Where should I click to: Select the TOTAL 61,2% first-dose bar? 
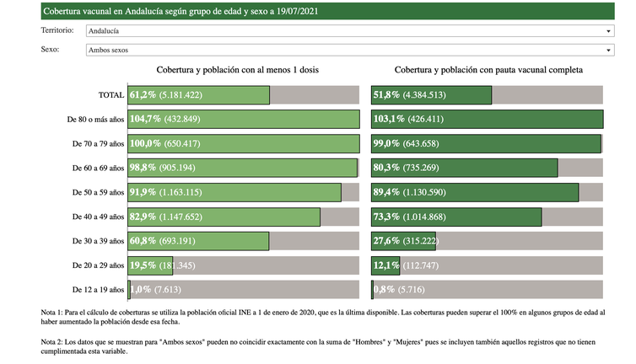198,95
